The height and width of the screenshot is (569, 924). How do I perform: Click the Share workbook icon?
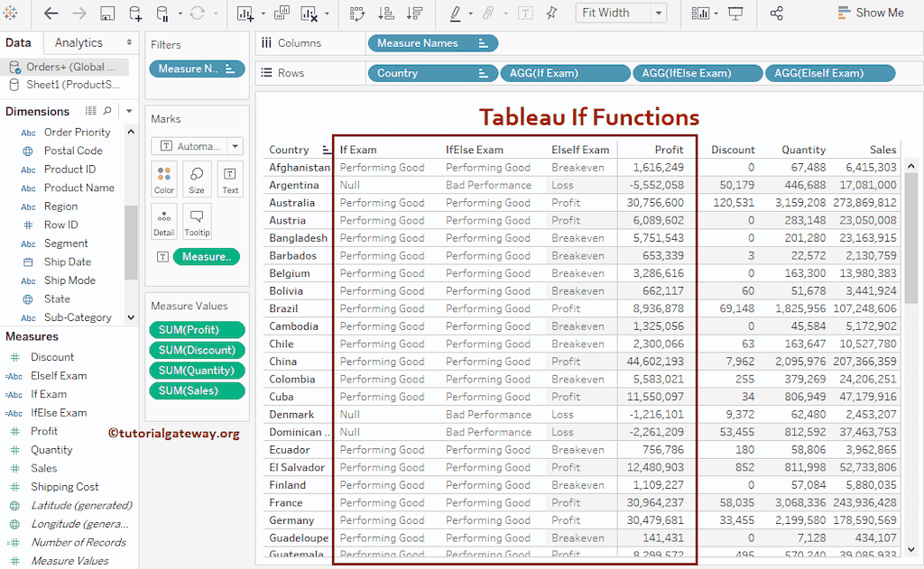779,14
